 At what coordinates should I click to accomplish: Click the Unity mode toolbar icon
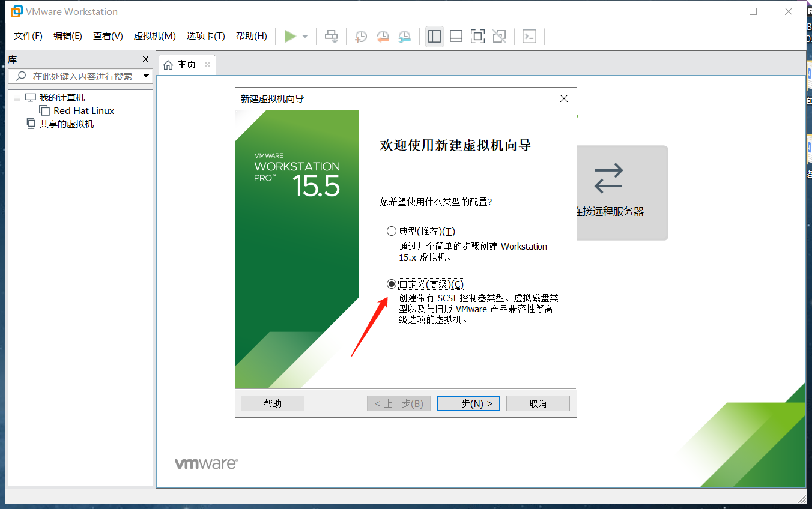499,37
